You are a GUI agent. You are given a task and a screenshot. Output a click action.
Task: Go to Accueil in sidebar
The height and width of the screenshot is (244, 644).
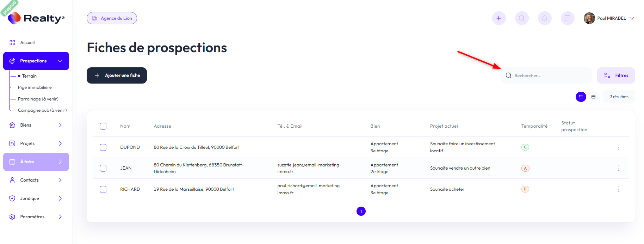(x=27, y=43)
